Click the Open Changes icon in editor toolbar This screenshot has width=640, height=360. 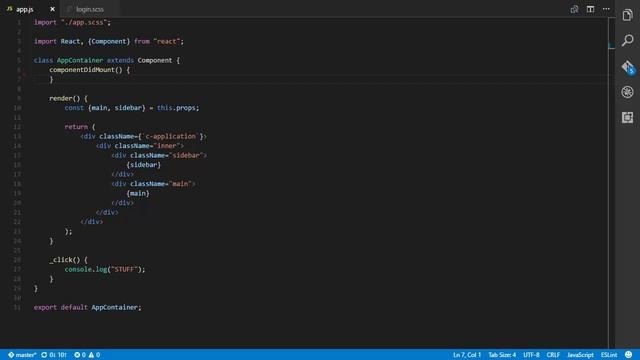574,9
